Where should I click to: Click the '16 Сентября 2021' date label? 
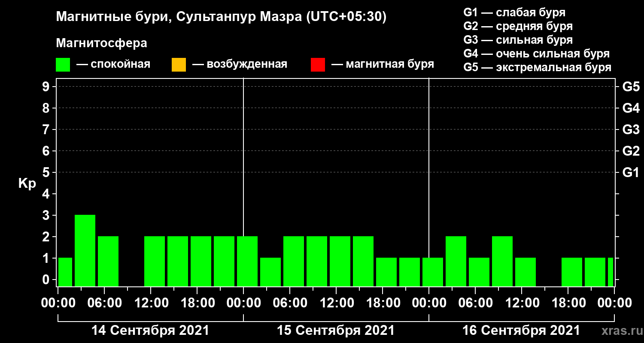point(521,331)
